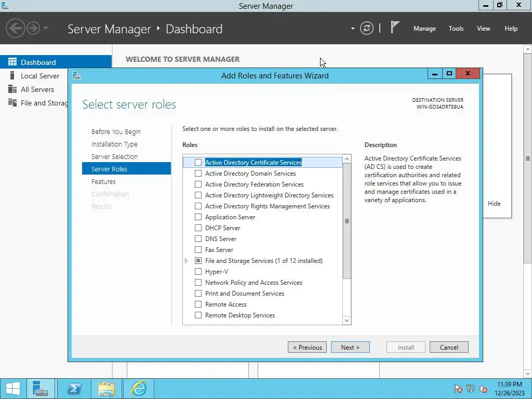Check Print and Document Services
This screenshot has height=399, width=532.
pos(198,293)
